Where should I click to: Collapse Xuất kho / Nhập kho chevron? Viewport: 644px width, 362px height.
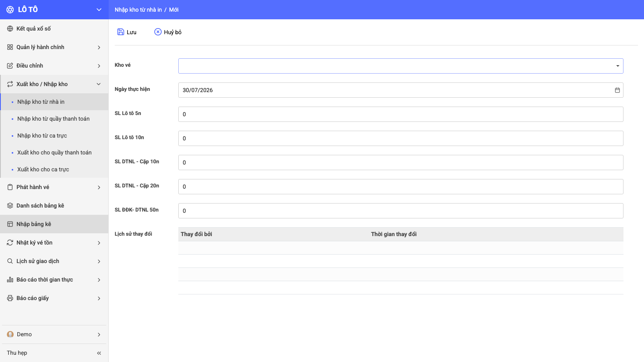point(99,84)
